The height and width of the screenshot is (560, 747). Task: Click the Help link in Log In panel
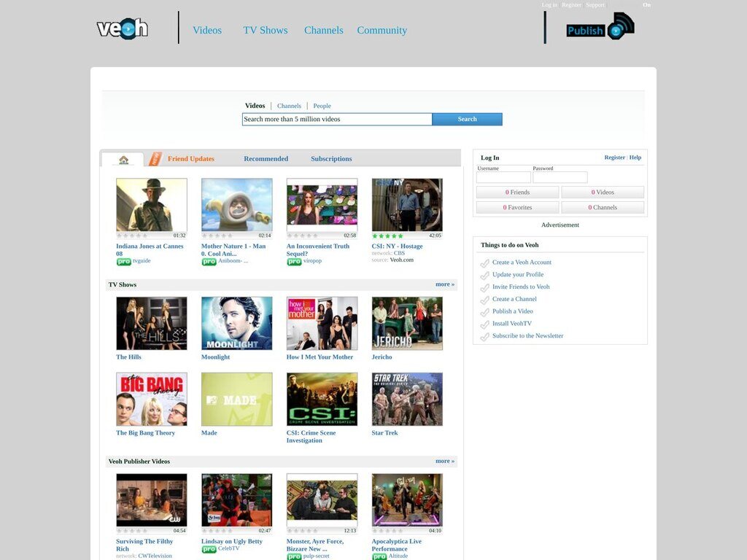[x=635, y=157]
